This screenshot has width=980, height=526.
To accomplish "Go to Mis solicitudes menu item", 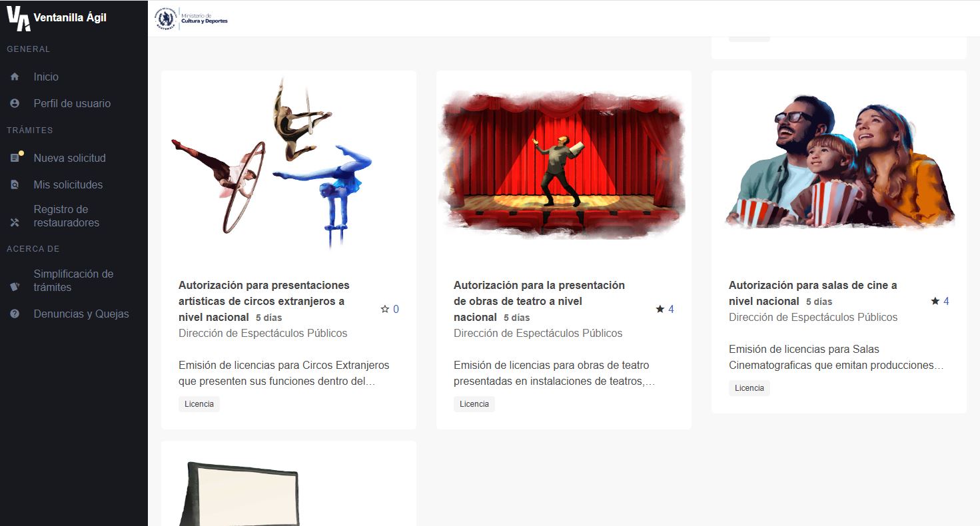I will [68, 185].
